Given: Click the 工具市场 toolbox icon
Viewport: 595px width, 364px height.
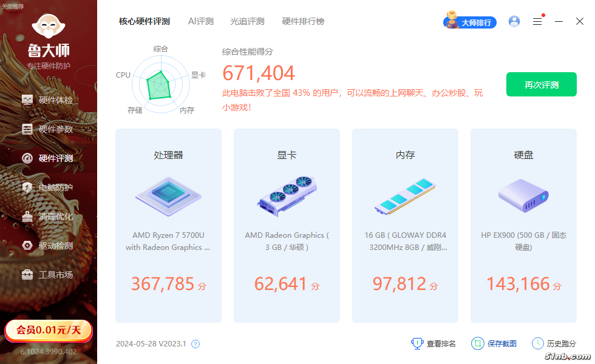Looking at the screenshot, I should (27, 275).
